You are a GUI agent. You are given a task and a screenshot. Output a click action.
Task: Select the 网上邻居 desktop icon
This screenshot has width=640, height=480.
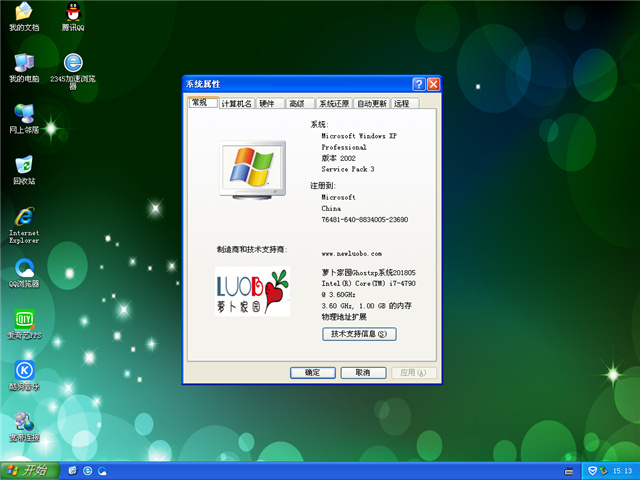tap(24, 119)
